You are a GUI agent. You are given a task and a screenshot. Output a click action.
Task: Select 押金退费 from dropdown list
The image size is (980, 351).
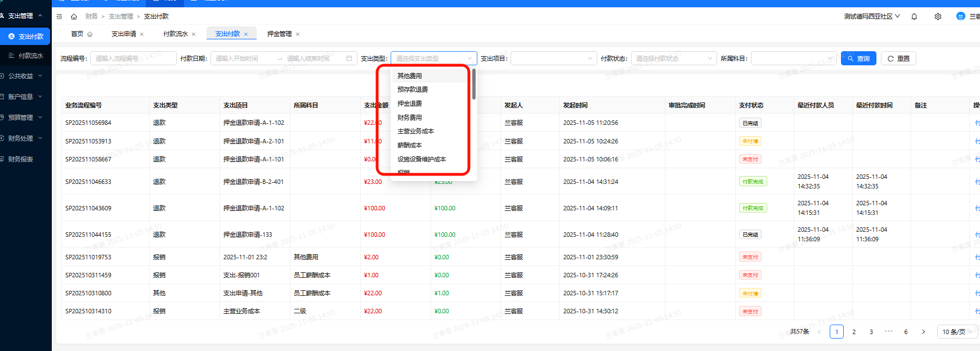[410, 103]
